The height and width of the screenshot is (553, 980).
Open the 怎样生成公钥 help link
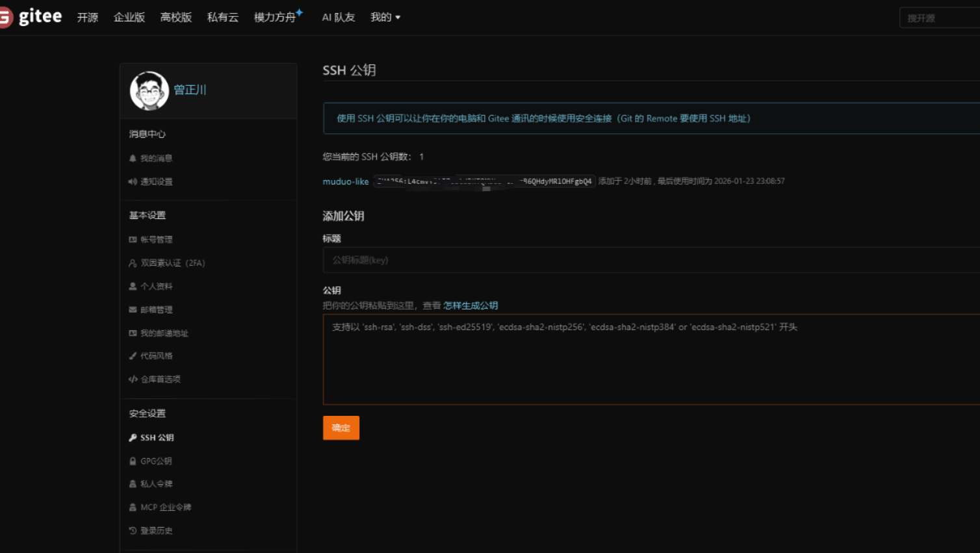pyautogui.click(x=470, y=305)
